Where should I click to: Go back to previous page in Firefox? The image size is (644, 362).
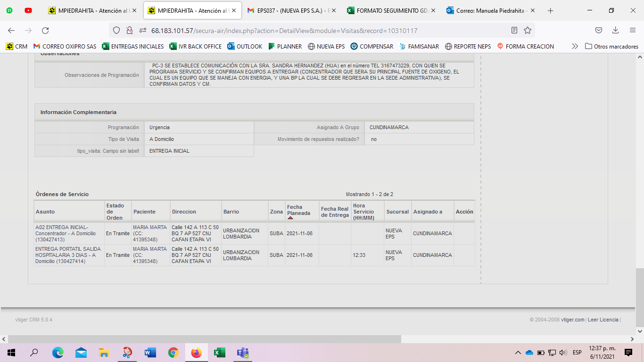coord(11,30)
